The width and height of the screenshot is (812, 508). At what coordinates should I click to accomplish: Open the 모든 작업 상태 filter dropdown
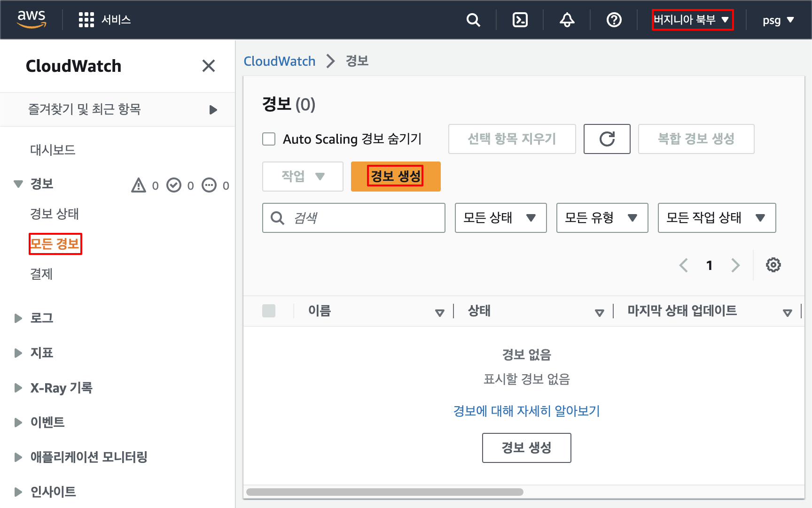click(717, 218)
